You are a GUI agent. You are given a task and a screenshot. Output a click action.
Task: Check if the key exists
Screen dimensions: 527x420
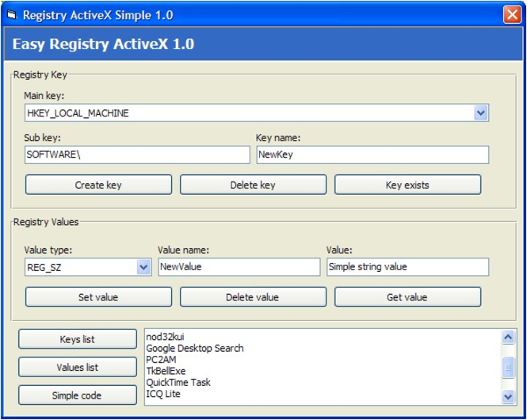click(407, 185)
